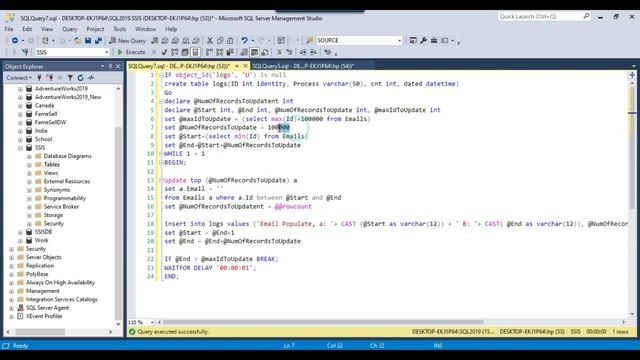This screenshot has height=360, width=640.
Task: Click the Comment out selected lines icon
Action: 279,52
